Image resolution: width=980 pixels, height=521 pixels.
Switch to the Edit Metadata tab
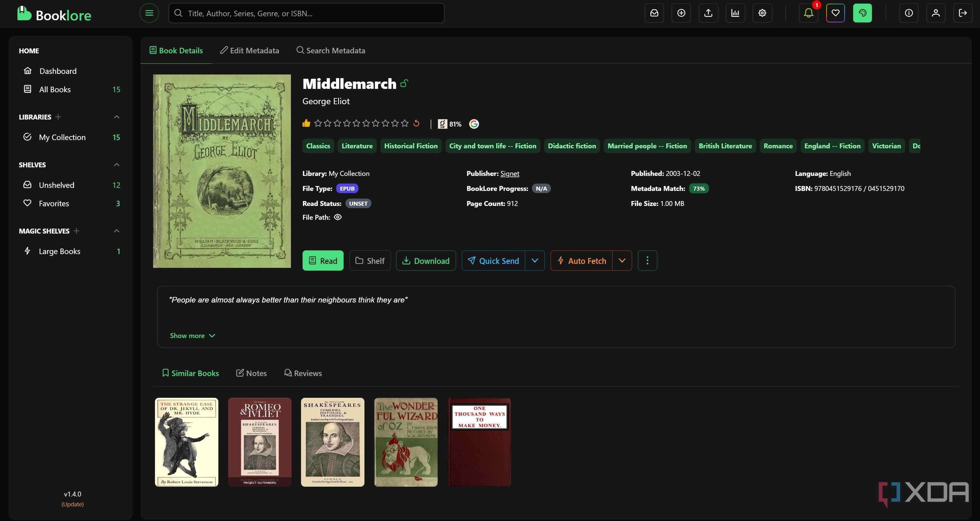[250, 50]
